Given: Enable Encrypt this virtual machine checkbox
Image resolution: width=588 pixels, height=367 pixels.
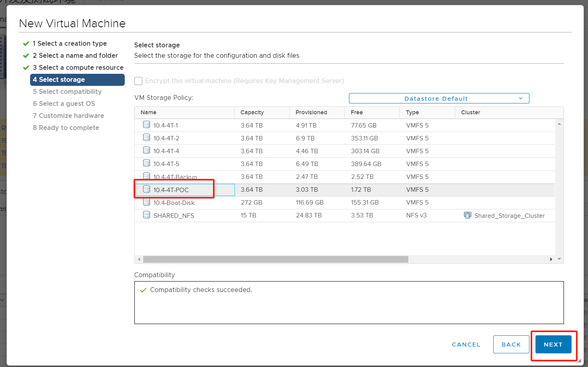Looking at the screenshot, I should pos(138,81).
